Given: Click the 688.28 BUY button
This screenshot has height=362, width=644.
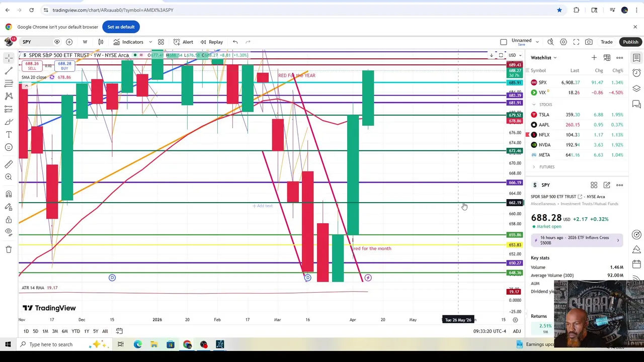Looking at the screenshot, I should (64, 66).
